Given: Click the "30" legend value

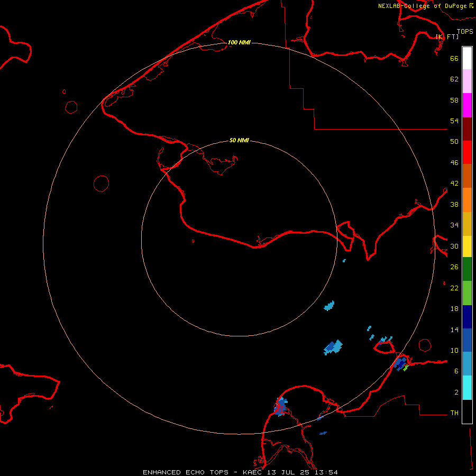Looking at the screenshot, I should (x=454, y=246).
